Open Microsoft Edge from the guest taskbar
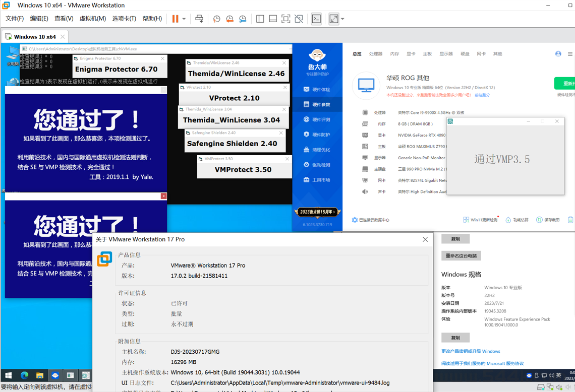The image size is (575, 392). point(24,375)
